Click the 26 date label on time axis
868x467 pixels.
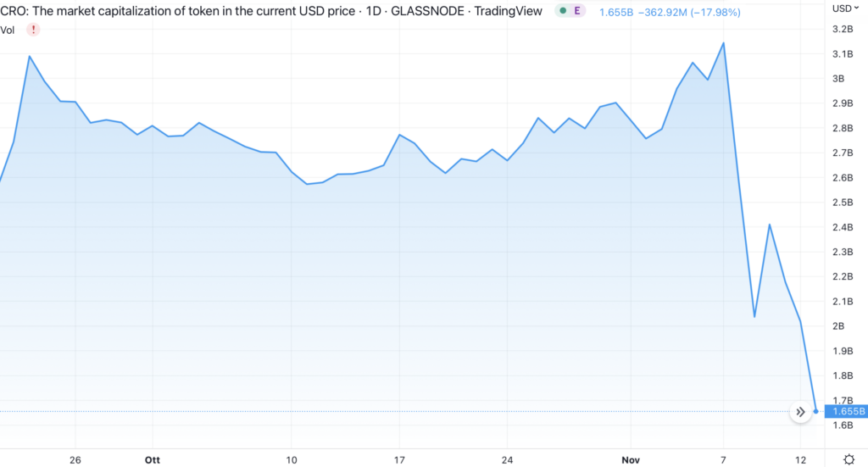[x=75, y=459]
